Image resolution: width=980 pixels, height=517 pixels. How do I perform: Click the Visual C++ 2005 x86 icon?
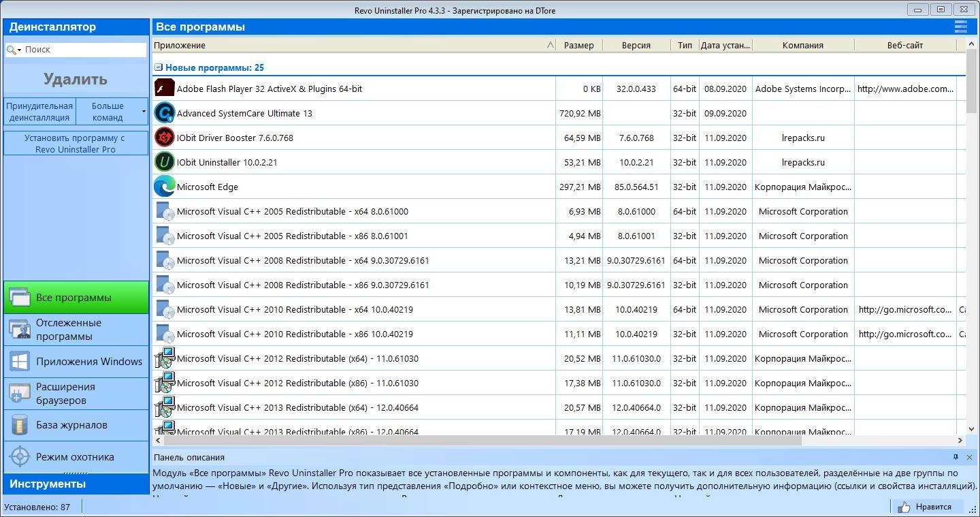[165, 236]
